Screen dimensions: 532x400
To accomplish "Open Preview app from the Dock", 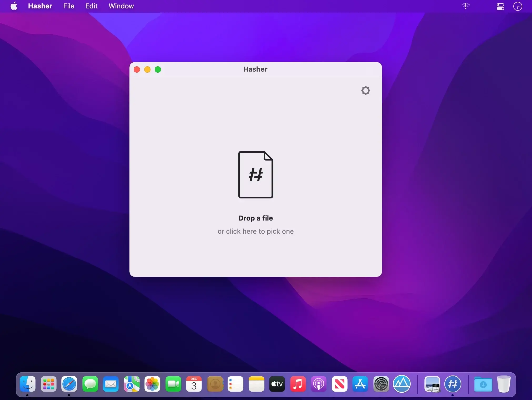I will click(432, 384).
